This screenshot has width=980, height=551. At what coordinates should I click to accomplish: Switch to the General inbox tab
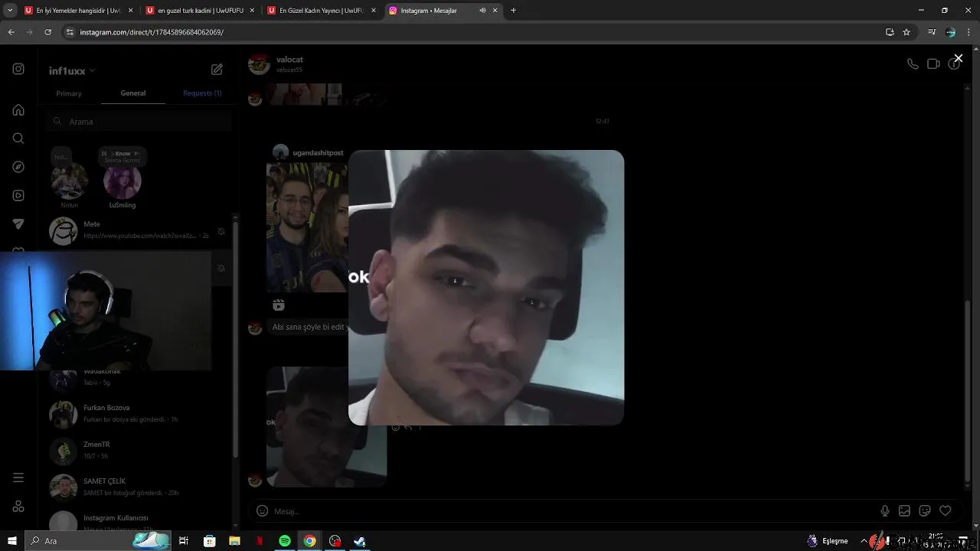point(133,93)
